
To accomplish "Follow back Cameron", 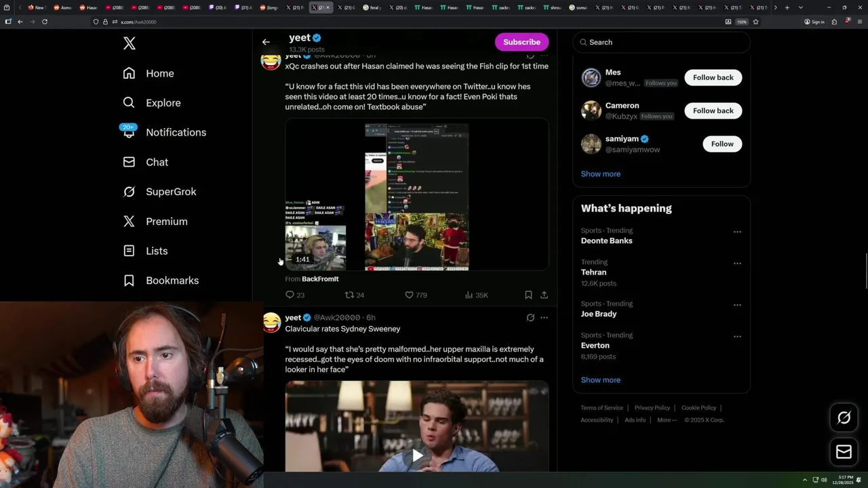I will [x=713, y=110].
